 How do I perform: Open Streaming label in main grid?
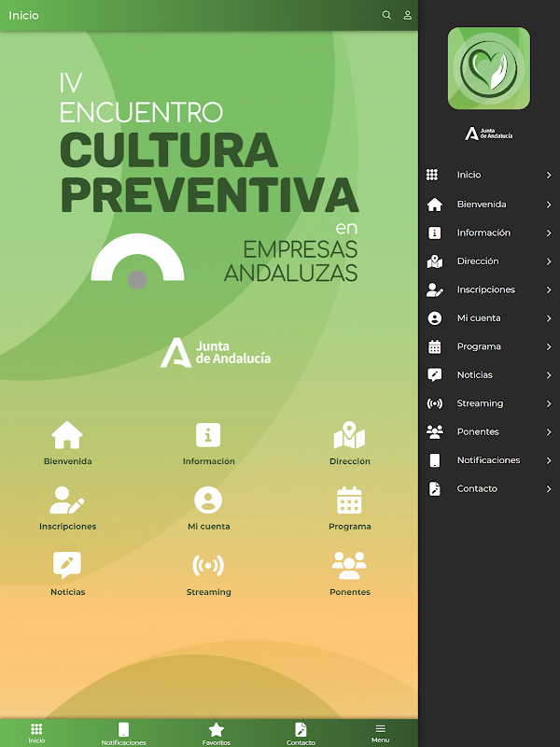pos(208,592)
